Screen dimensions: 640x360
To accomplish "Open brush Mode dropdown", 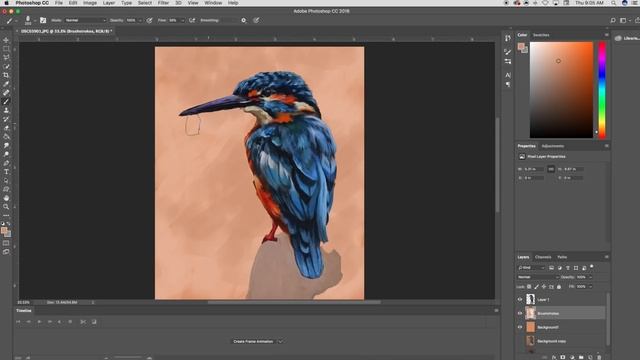I will [x=85, y=20].
